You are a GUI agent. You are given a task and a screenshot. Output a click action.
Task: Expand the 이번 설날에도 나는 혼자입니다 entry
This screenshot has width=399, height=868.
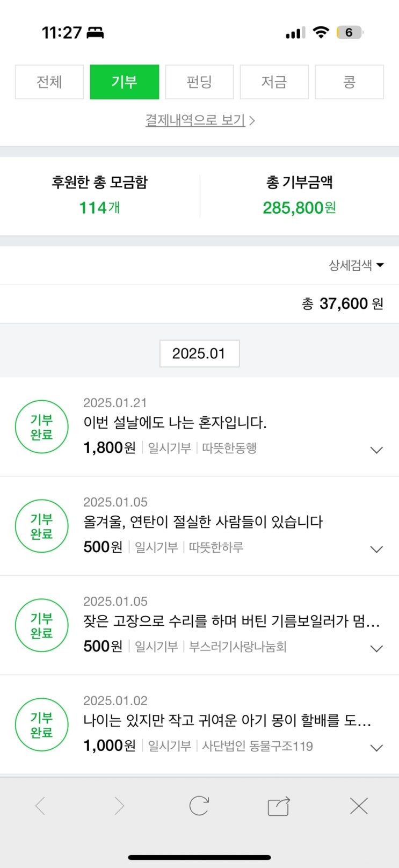pos(377,450)
